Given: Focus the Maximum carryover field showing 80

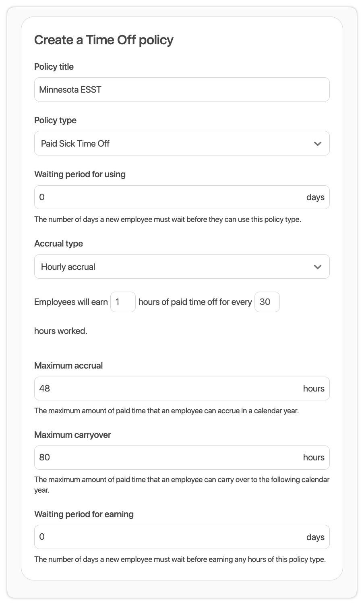Looking at the screenshot, I should (169, 458).
